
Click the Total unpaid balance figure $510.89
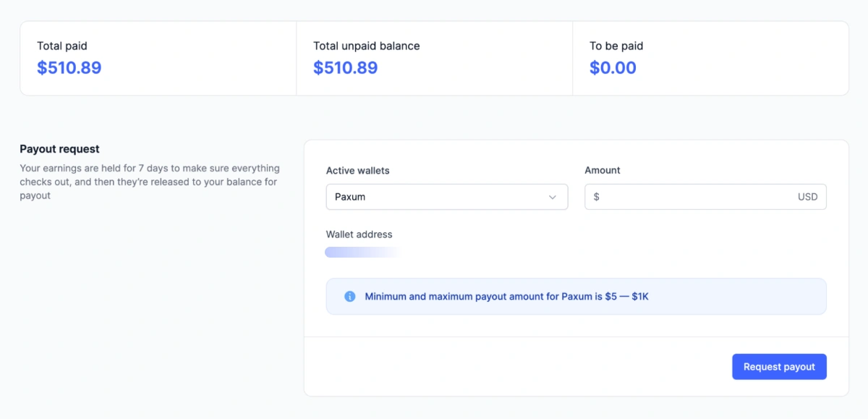pos(345,67)
